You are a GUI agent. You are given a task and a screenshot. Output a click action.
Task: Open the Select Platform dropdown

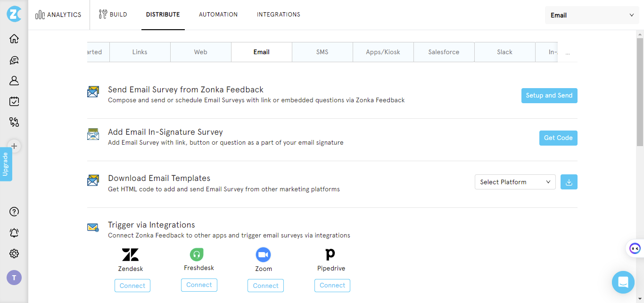(515, 182)
